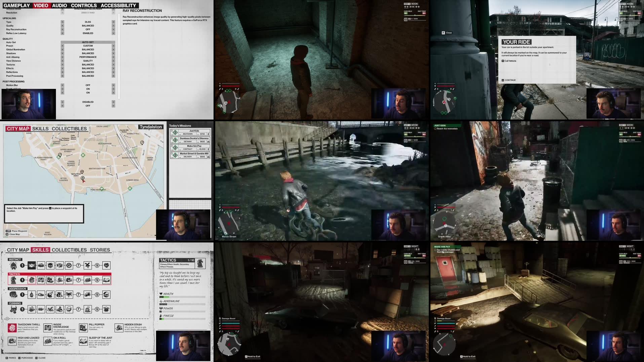Click Call Vehicle in Your Ride popup

pos(509,61)
